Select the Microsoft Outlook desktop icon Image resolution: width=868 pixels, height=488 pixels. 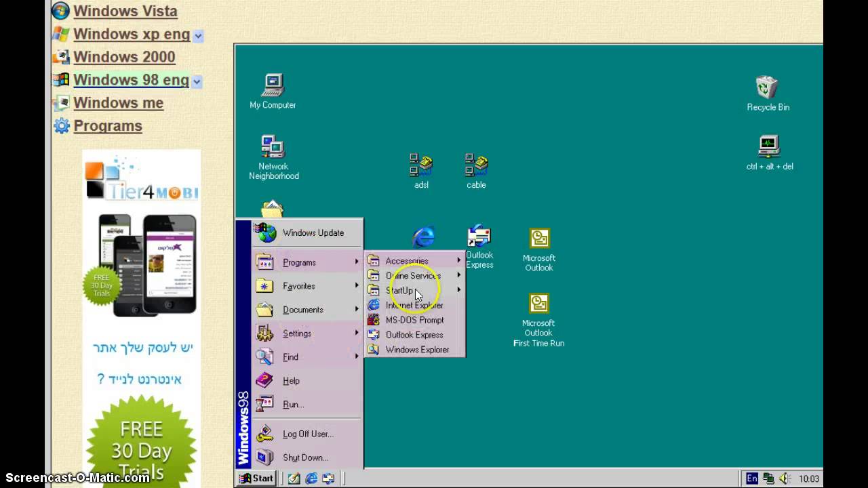coord(539,249)
